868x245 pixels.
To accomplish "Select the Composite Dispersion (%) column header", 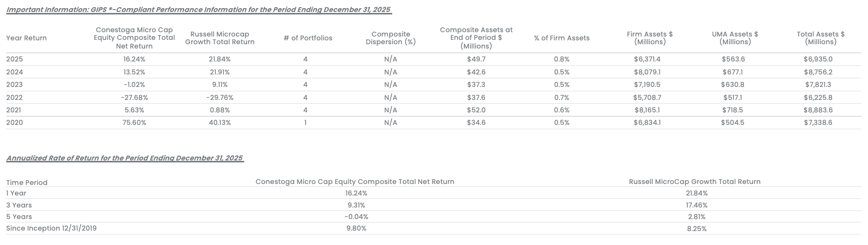I will [390, 38].
